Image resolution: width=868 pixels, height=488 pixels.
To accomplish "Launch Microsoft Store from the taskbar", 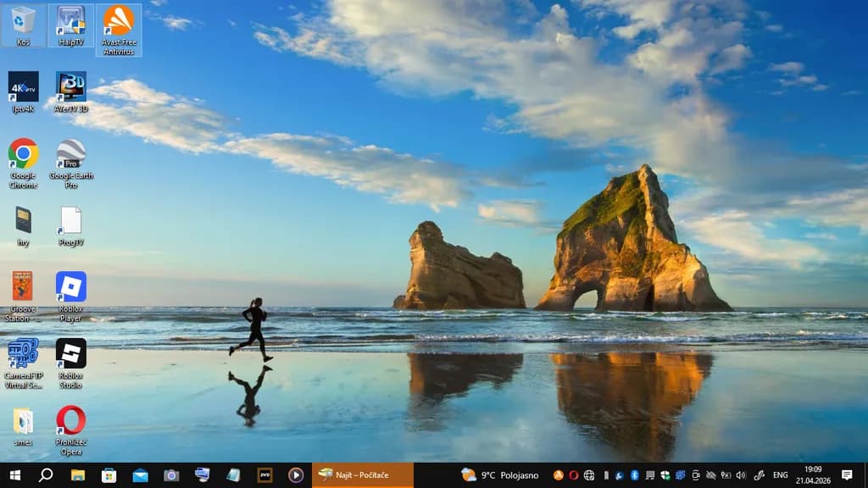I will pos(109,475).
